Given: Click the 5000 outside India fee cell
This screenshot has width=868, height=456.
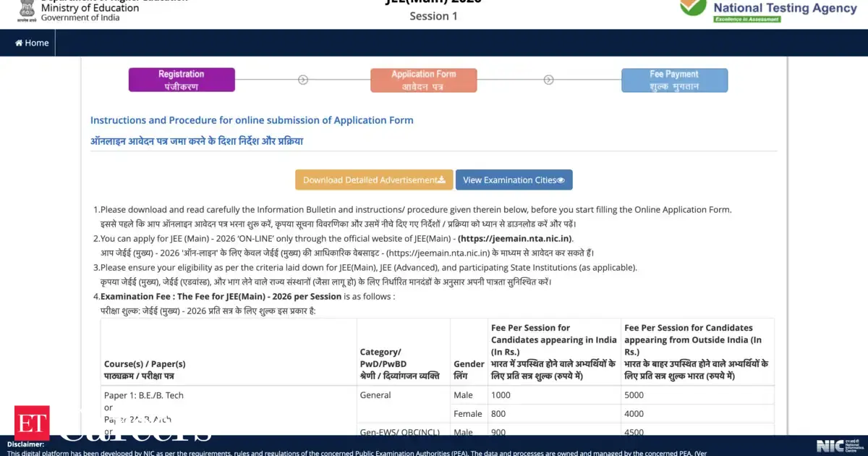Looking at the screenshot, I should (634, 395).
